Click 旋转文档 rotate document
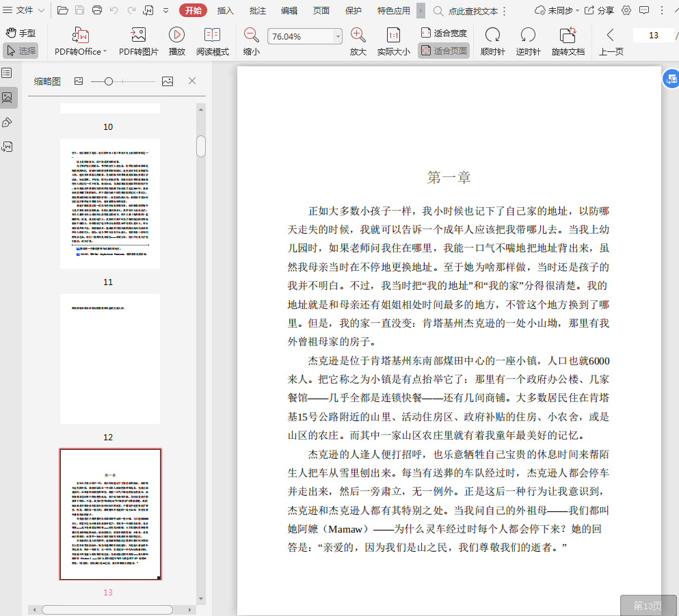 568,41
